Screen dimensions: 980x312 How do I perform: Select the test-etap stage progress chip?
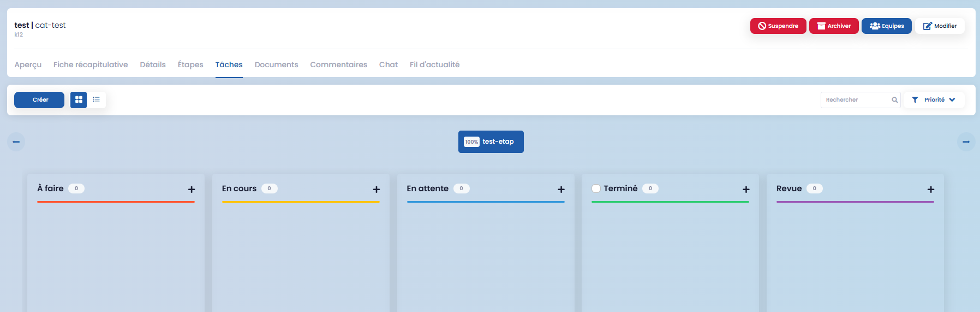491,142
